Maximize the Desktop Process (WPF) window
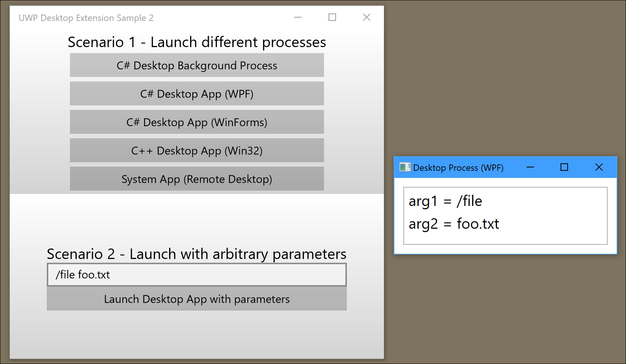This screenshot has width=626, height=364. click(x=564, y=167)
